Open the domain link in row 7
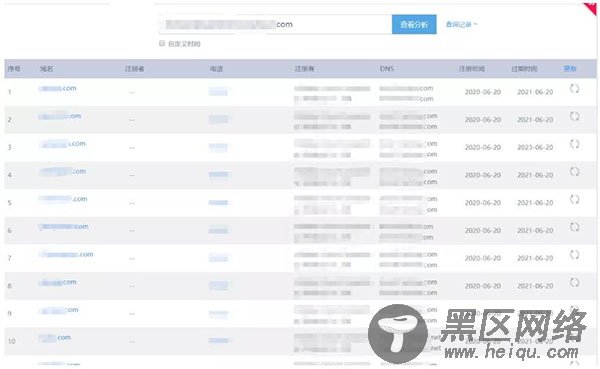Screen dimensions: 600x369 click(x=67, y=255)
